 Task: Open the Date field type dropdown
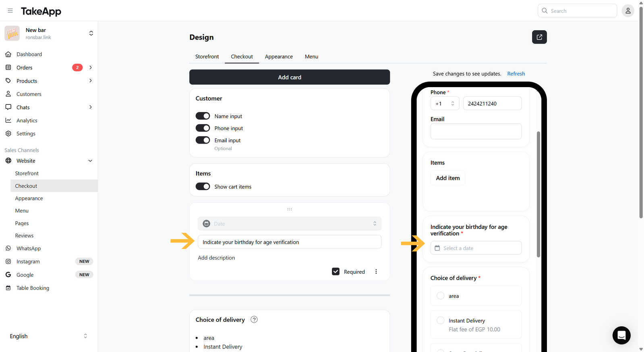click(290, 223)
